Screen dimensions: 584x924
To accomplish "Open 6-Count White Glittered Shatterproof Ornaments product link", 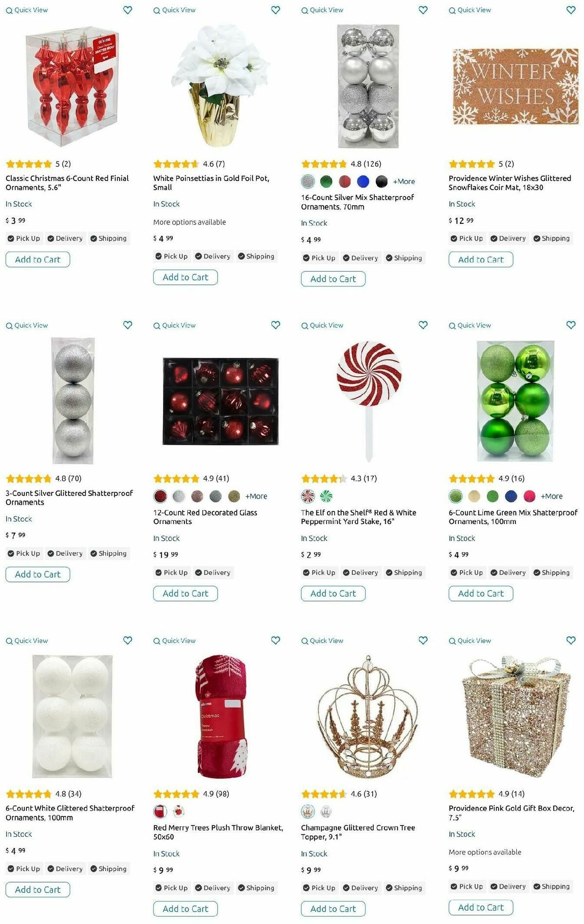I will (x=70, y=813).
